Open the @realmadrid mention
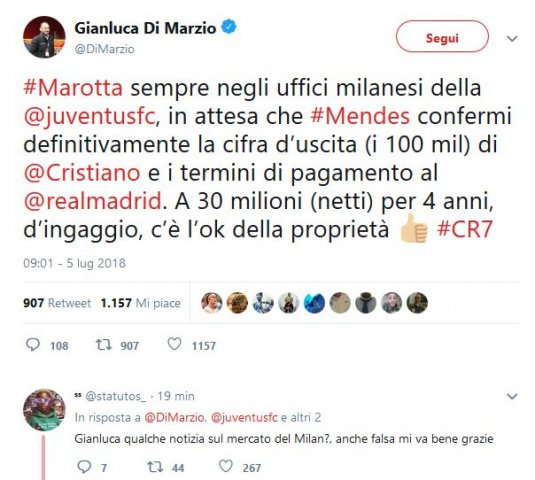The image size is (535, 480). click(x=92, y=201)
